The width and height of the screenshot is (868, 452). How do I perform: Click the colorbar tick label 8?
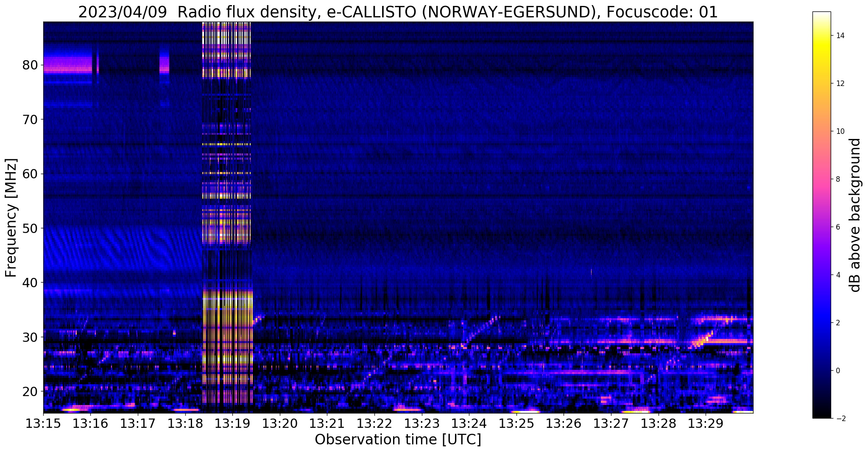pos(838,179)
